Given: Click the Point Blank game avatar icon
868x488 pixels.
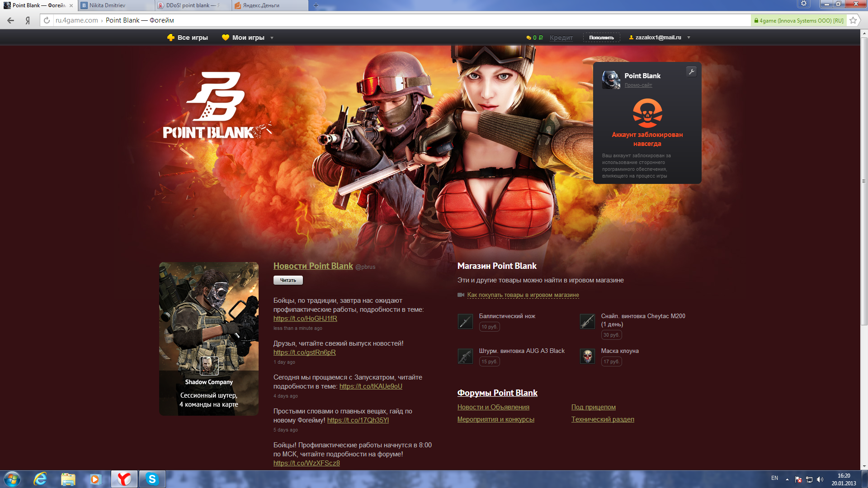Looking at the screenshot, I should tap(611, 80).
